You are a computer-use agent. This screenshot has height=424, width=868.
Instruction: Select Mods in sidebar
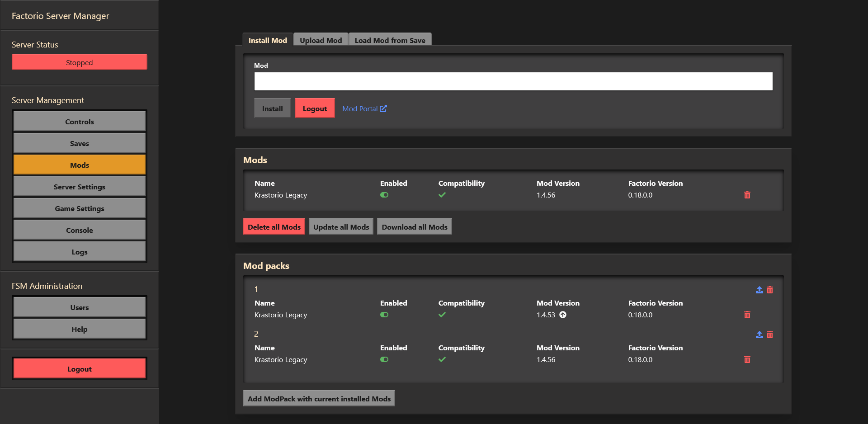(x=80, y=165)
